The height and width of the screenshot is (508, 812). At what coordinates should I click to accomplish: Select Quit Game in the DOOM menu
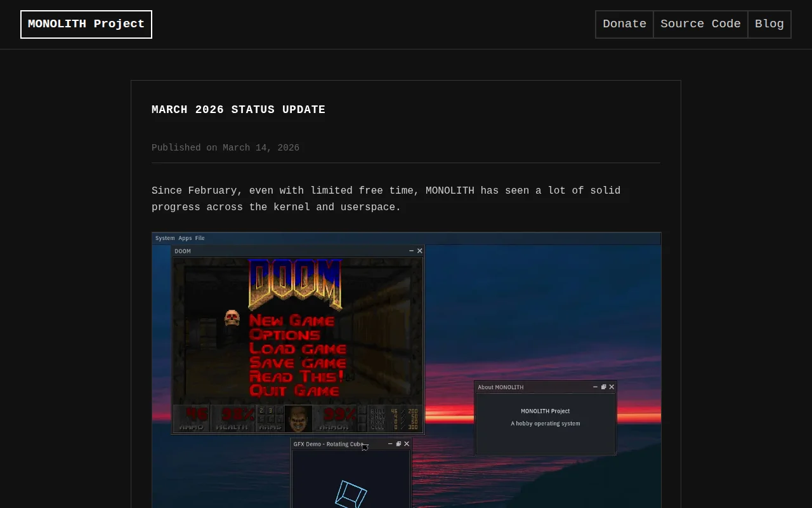tap(294, 391)
